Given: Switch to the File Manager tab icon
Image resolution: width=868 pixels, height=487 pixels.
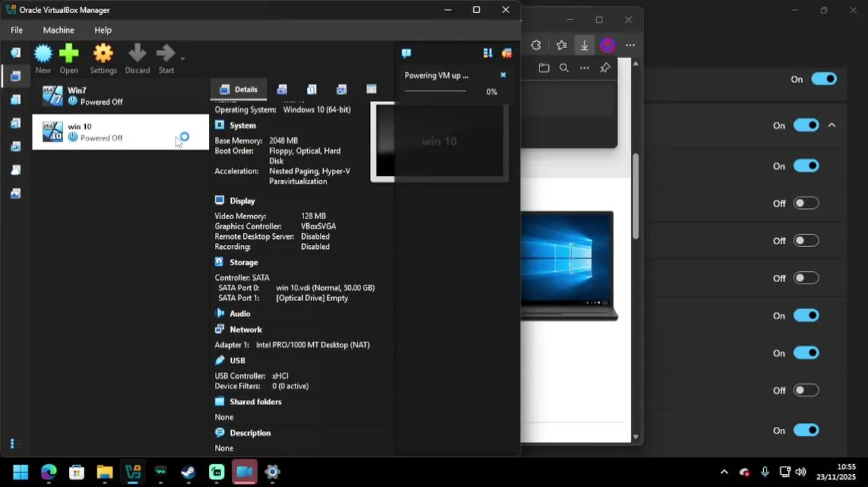Looking at the screenshot, I should click(x=371, y=89).
